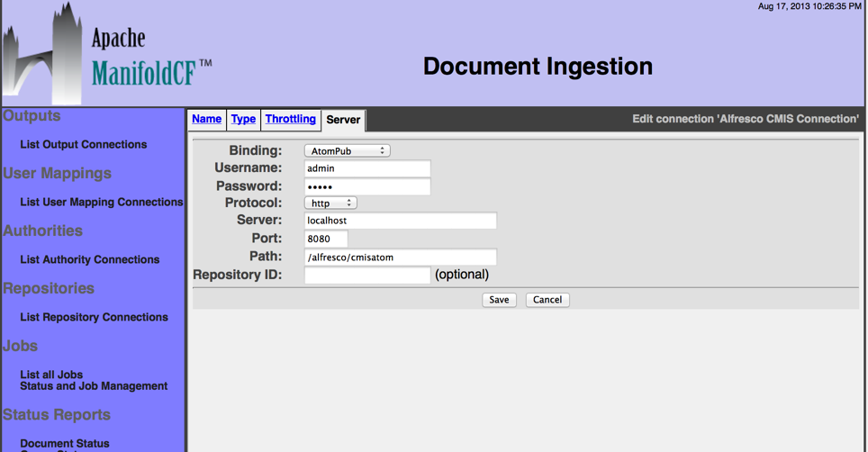
Task: Open List all Jobs
Action: click(x=51, y=375)
